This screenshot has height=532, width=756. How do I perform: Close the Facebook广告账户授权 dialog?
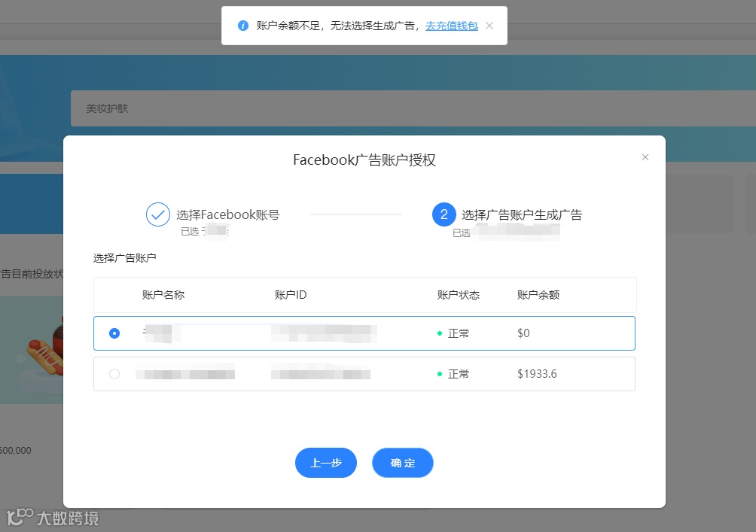[645, 157]
